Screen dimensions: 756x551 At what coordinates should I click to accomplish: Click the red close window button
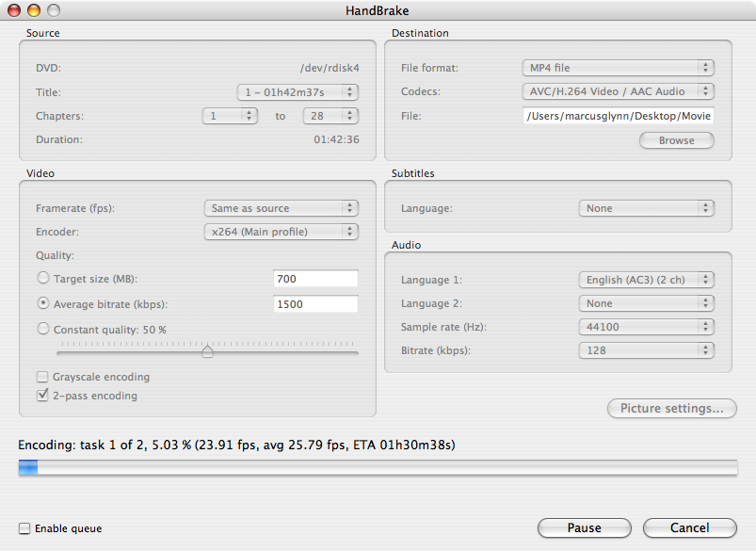click(x=14, y=10)
